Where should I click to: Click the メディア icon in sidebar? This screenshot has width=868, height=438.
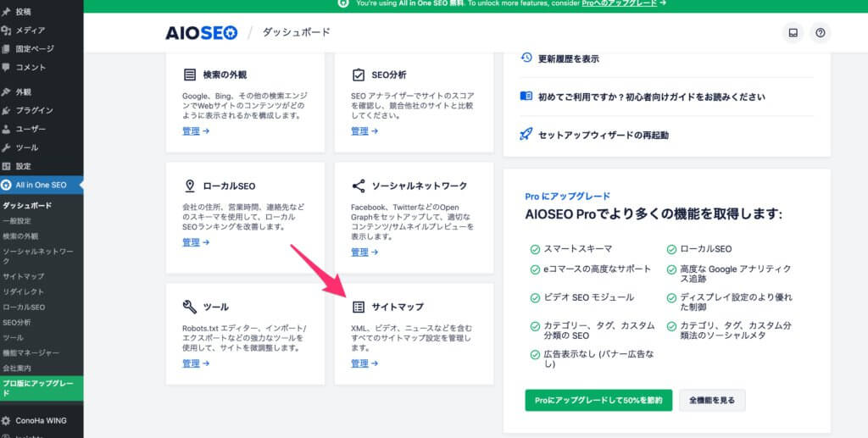[6, 30]
